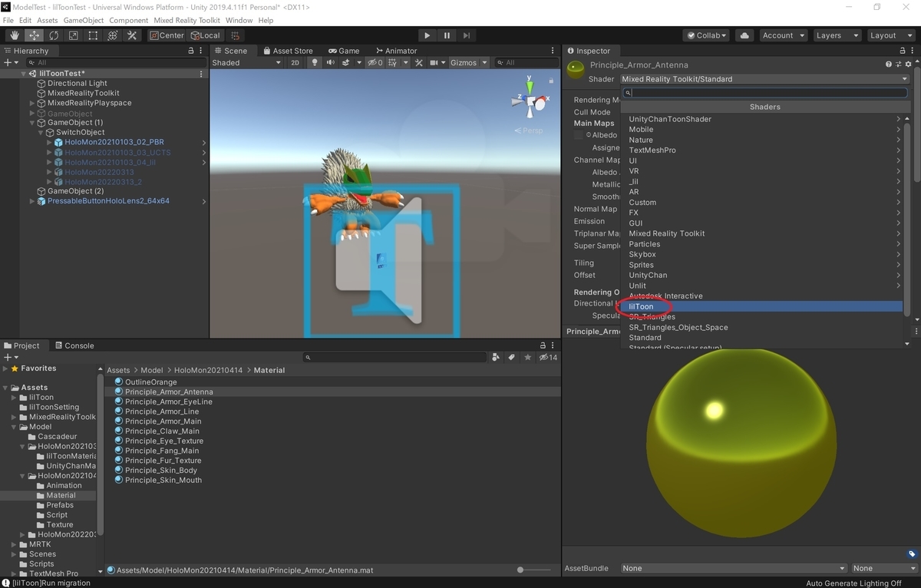Toggle Pivot Center button
This screenshot has height=588, width=921.
(167, 35)
